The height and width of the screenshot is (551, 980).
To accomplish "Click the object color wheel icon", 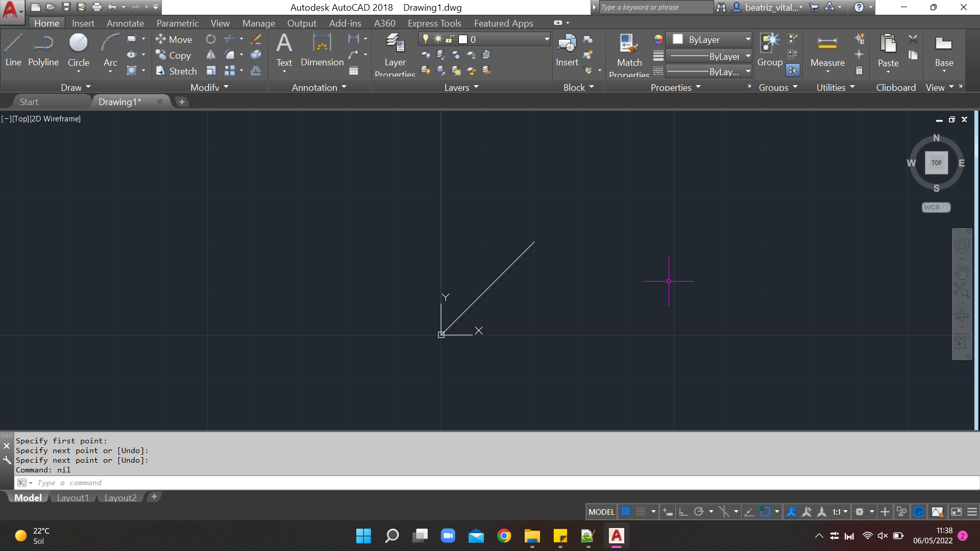I will tap(658, 39).
